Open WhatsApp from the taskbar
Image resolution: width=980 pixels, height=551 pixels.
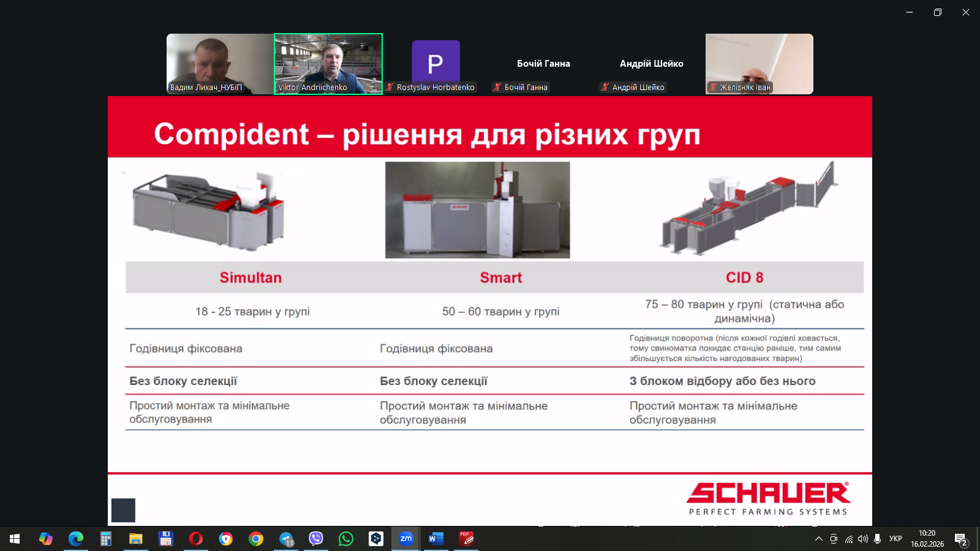coord(346,539)
